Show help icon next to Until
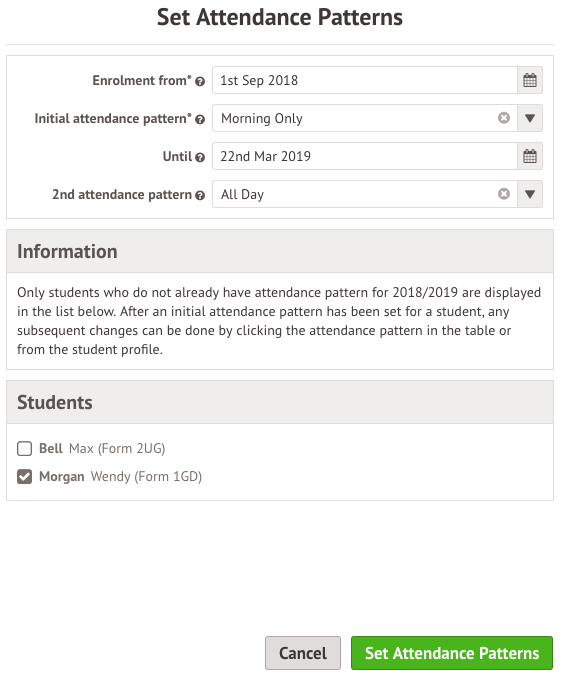 200,157
